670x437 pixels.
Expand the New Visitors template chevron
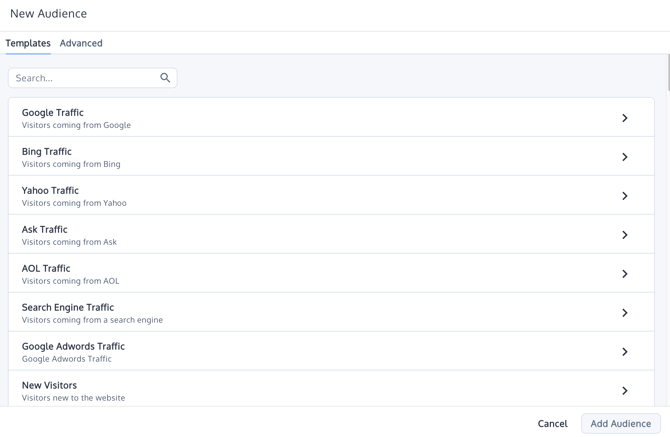625,390
